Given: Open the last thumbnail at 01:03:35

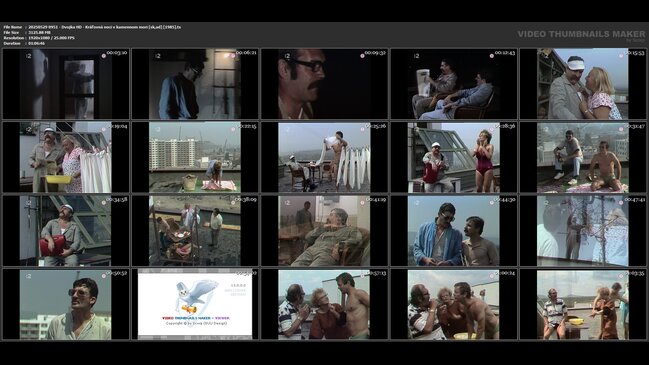Looking at the screenshot, I should coord(583,304).
